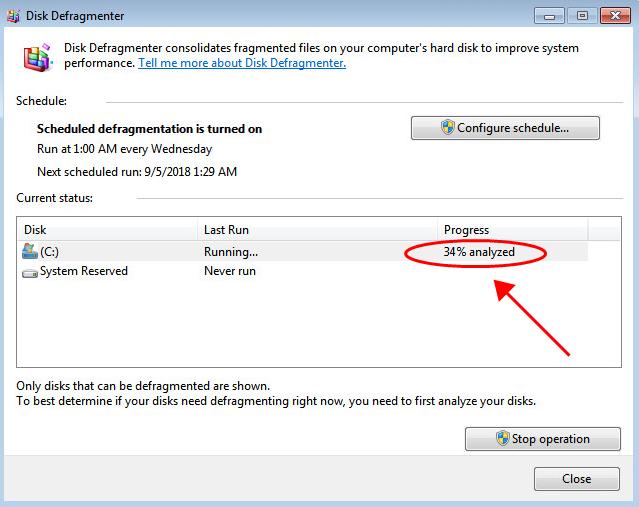Select the System Reserved row label
639x507 pixels.
click(x=84, y=271)
